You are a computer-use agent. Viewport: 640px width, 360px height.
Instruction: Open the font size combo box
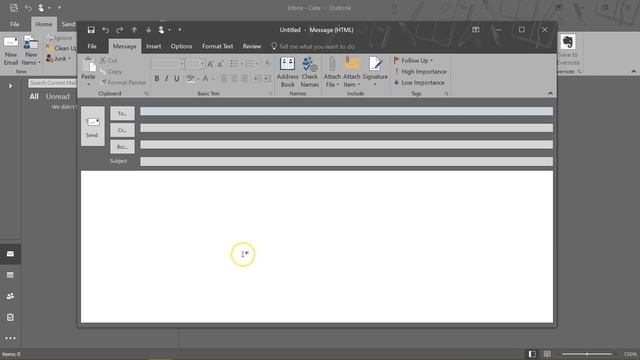195,64
